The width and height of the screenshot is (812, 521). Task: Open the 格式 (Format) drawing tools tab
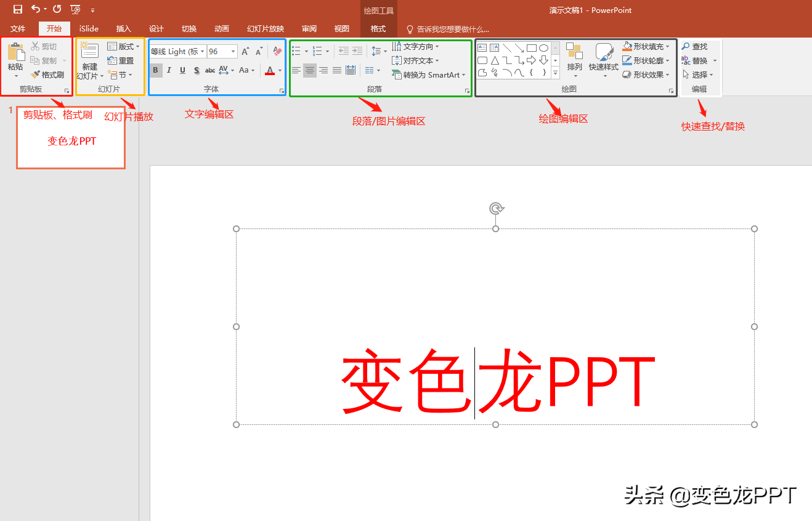(x=378, y=28)
